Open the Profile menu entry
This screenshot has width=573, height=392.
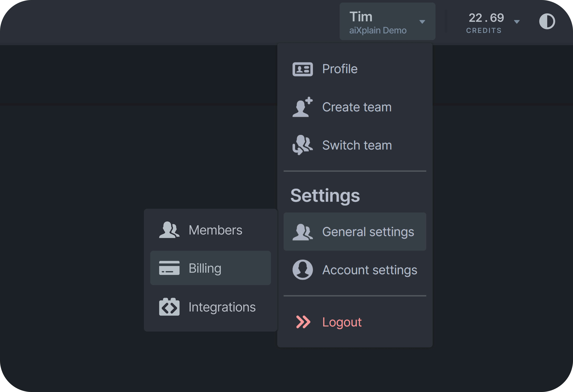[x=355, y=69]
